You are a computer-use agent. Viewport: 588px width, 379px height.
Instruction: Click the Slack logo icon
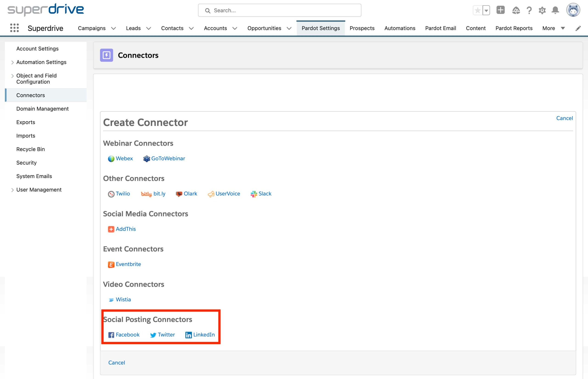pyautogui.click(x=254, y=194)
